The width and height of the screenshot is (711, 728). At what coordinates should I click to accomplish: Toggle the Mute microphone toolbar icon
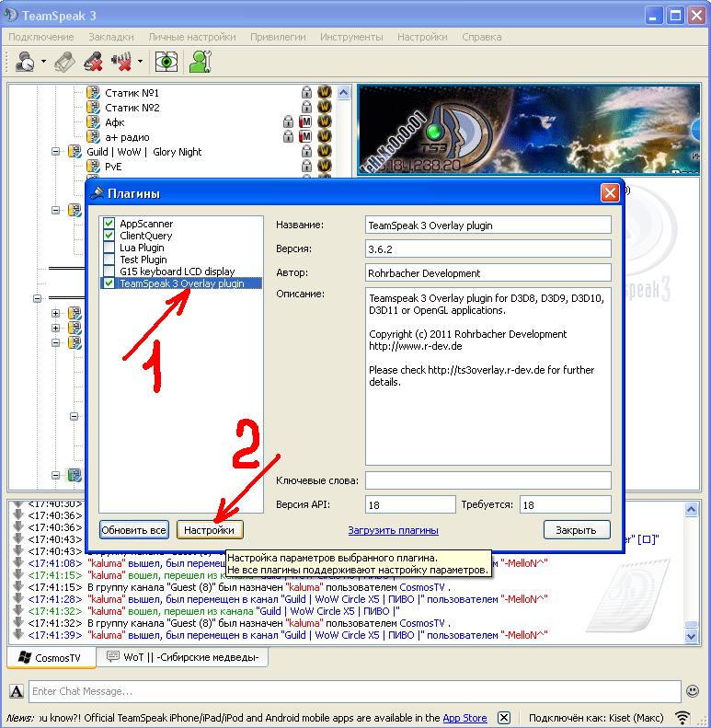click(x=93, y=62)
